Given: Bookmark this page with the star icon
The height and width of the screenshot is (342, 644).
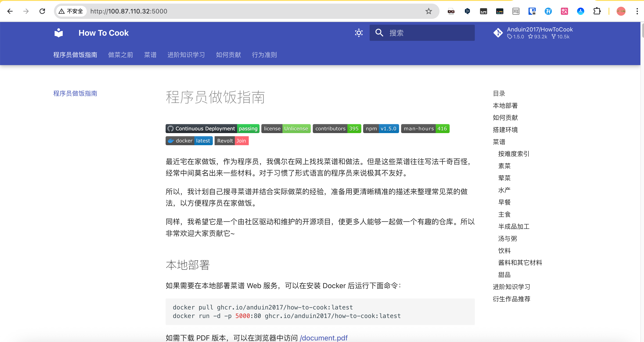Looking at the screenshot, I should pyautogui.click(x=429, y=11).
